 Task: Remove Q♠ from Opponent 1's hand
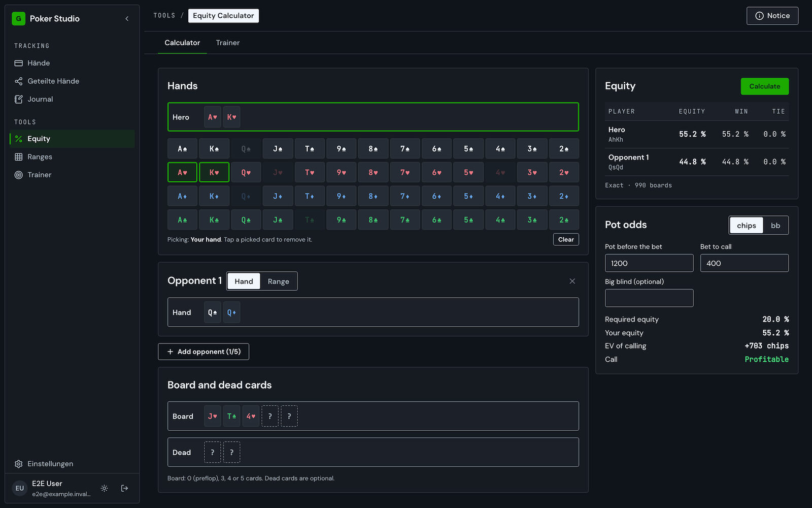pos(213,312)
